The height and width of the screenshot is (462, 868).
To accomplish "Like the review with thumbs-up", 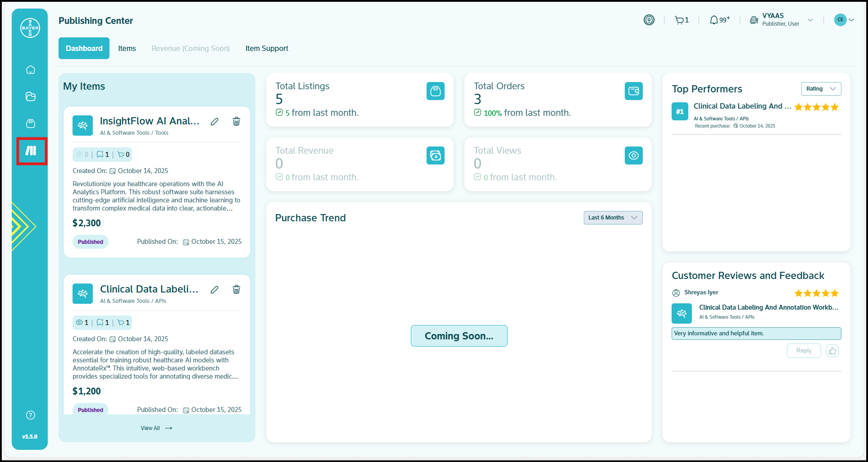I will coord(832,351).
